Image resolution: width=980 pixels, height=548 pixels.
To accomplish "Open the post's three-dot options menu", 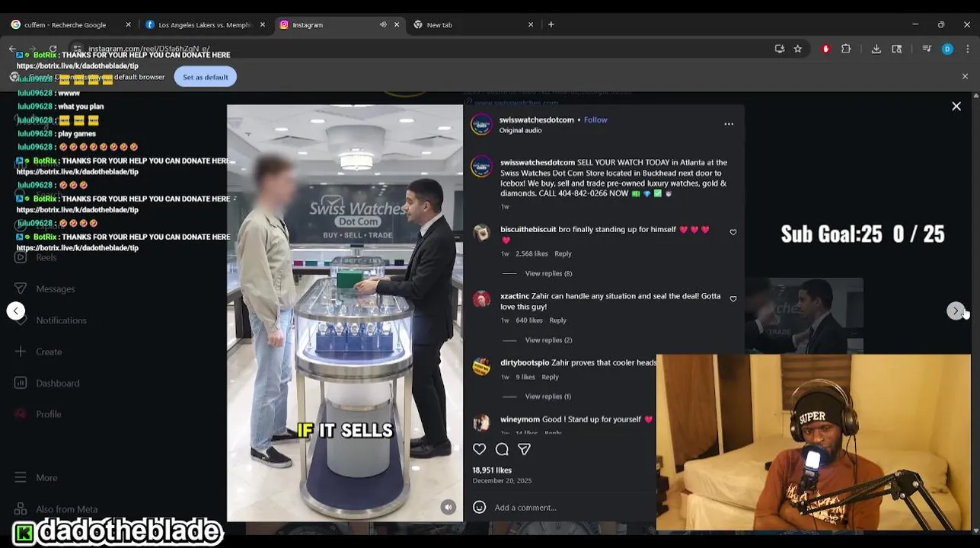I will (x=729, y=124).
